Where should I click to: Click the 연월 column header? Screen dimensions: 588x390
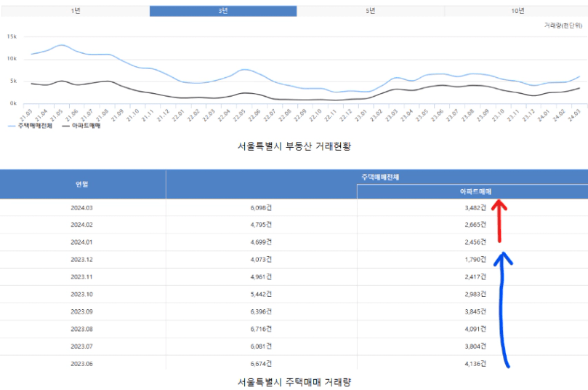click(81, 184)
